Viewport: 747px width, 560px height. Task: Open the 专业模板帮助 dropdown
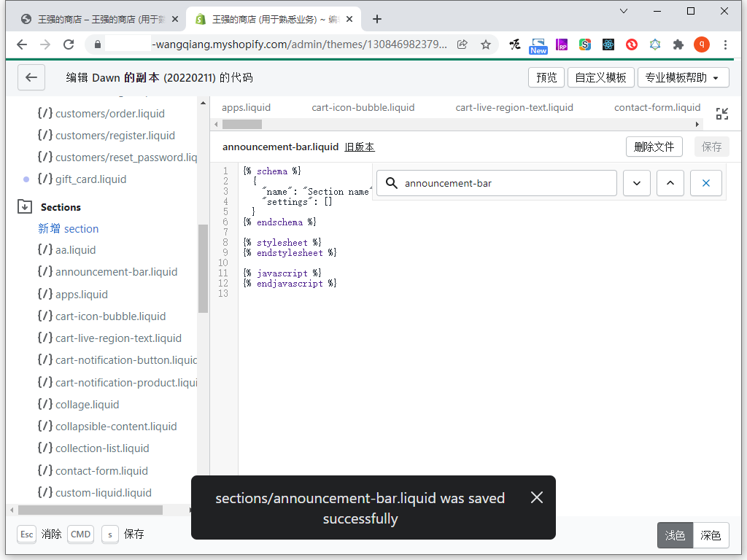tap(683, 77)
